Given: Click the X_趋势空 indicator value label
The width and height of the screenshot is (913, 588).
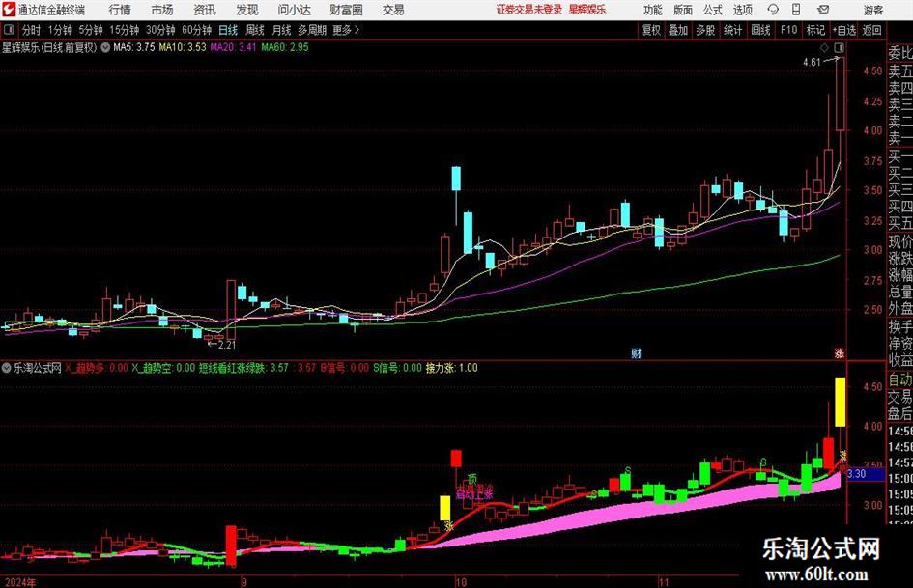Looking at the screenshot, I should tap(163, 368).
